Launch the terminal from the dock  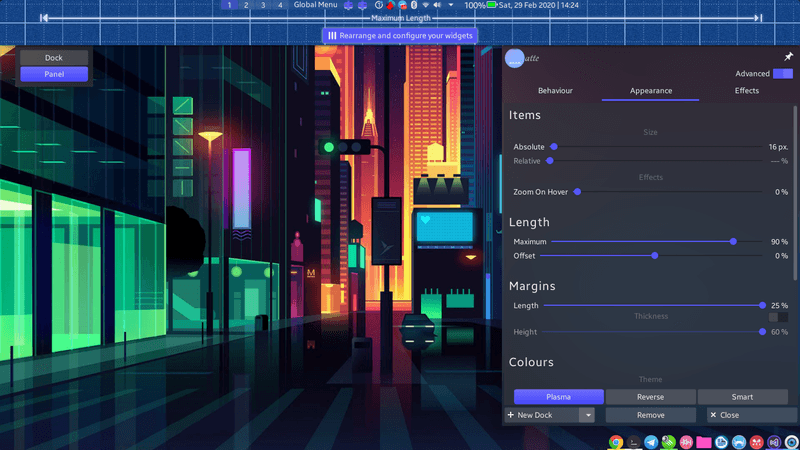click(x=634, y=442)
